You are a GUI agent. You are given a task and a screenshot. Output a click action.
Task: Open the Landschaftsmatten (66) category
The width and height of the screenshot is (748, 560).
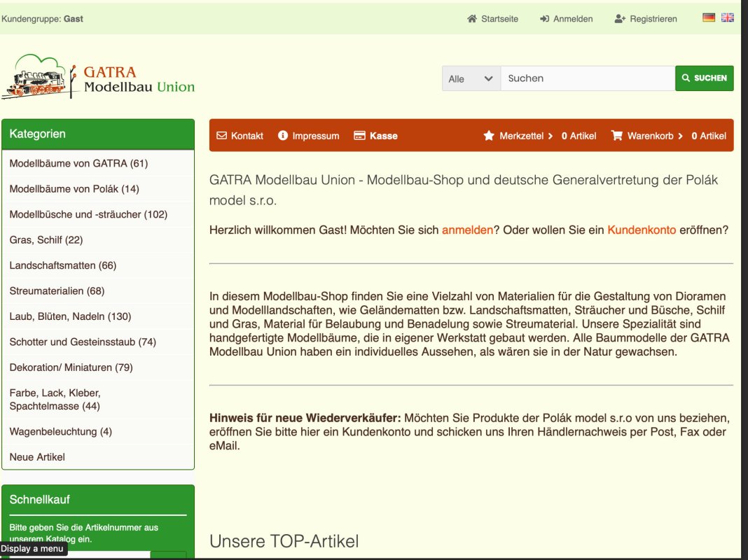(x=63, y=265)
